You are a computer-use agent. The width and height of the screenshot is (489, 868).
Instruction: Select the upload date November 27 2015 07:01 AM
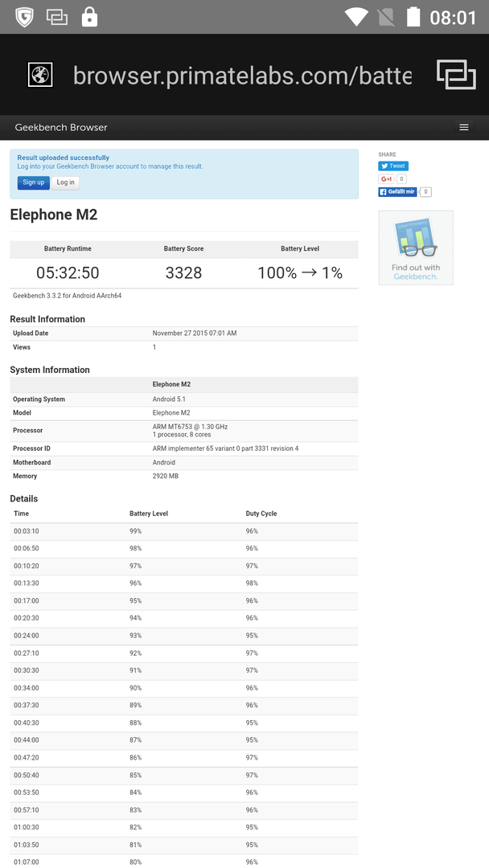pos(195,334)
